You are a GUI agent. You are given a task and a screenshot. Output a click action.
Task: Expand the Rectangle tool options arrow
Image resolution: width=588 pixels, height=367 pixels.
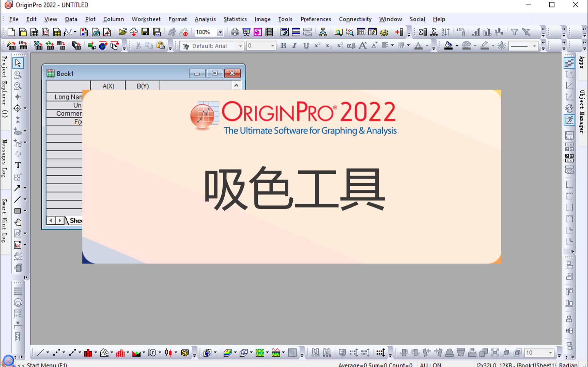[x=25, y=211]
